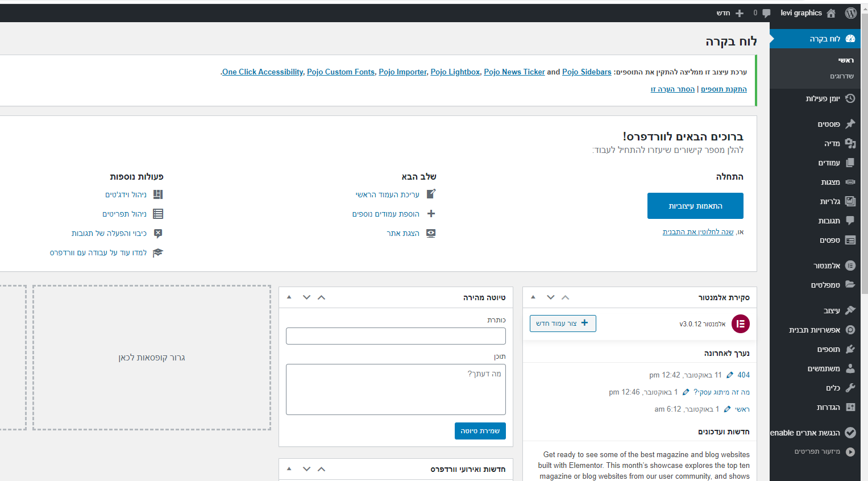
Task: Click עריכת העמוד הראשי edit homepage link
Action: (x=388, y=194)
